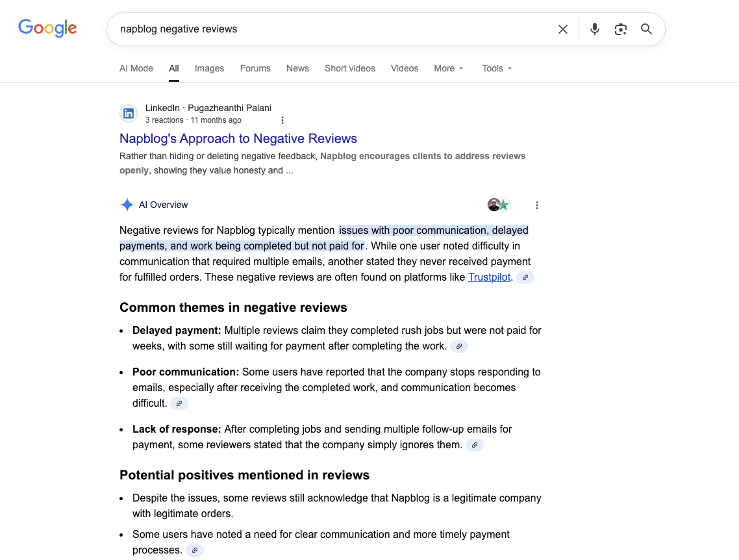Start voice search with microphone icon
Viewport: 739px width, 560px height.
click(594, 29)
